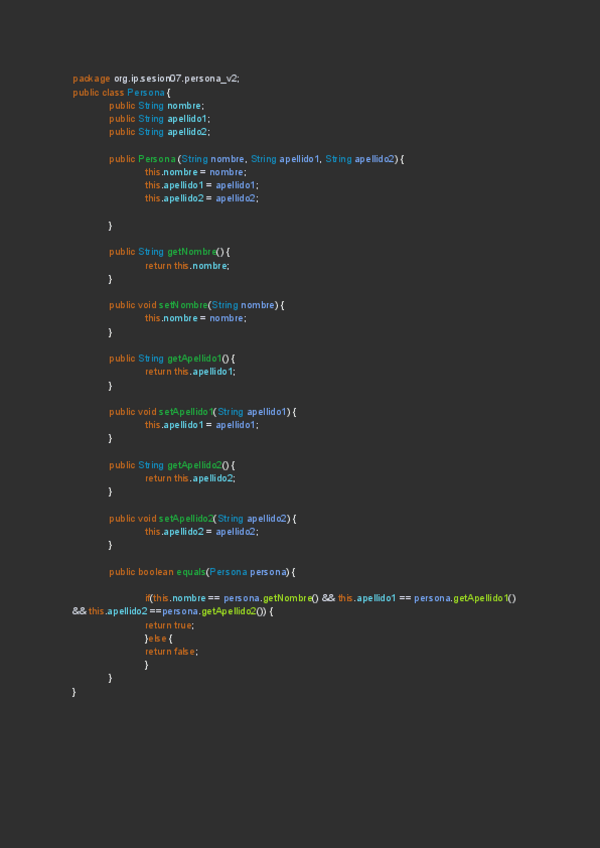600x848 pixels.
Task: Click the 'return this.apellido2;' line
Action: (190, 478)
